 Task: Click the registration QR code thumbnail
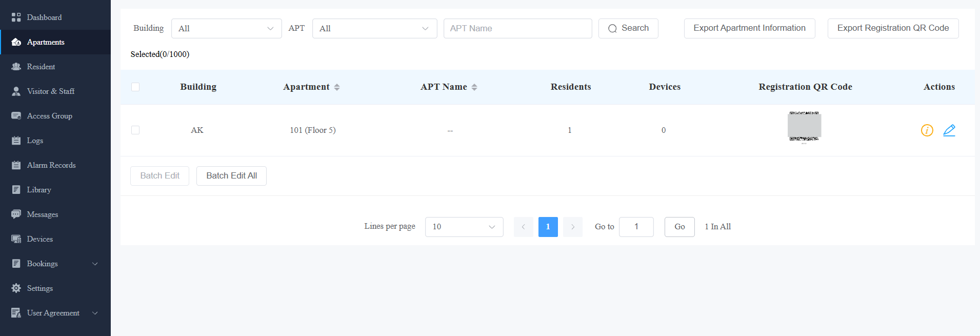point(804,127)
